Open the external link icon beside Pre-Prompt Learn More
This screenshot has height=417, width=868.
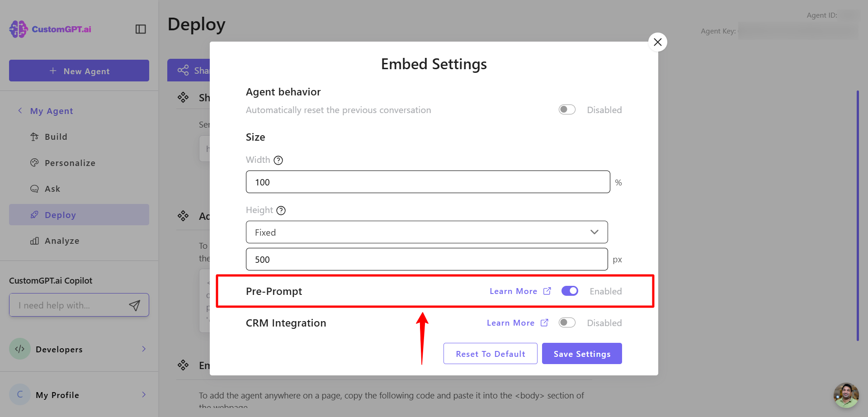[547, 291]
